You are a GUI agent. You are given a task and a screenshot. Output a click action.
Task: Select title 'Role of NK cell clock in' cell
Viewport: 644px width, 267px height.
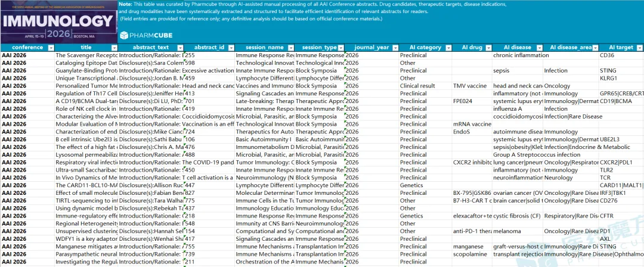pos(86,109)
